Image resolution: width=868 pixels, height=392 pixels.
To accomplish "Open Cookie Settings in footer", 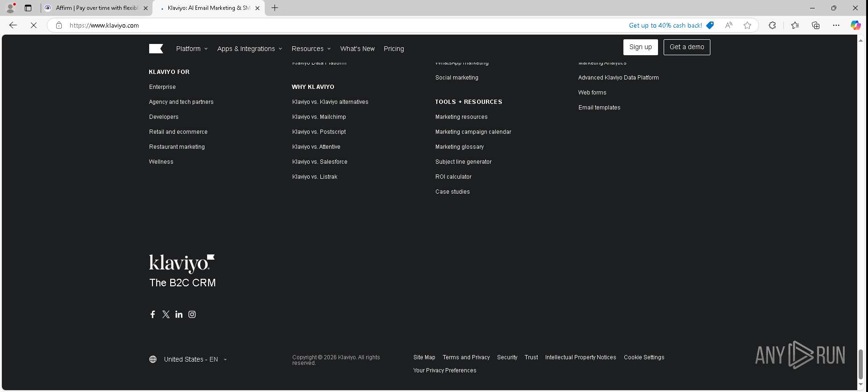I will tap(644, 357).
